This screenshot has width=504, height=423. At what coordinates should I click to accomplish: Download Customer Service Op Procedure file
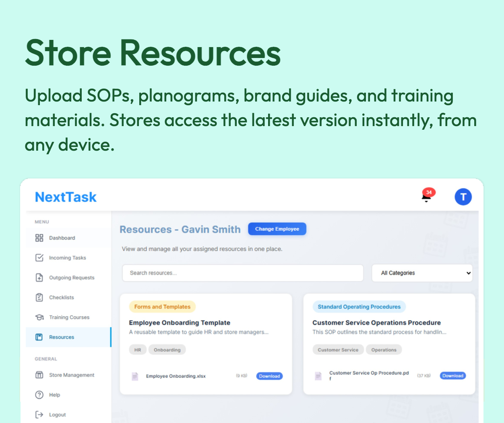453,376
